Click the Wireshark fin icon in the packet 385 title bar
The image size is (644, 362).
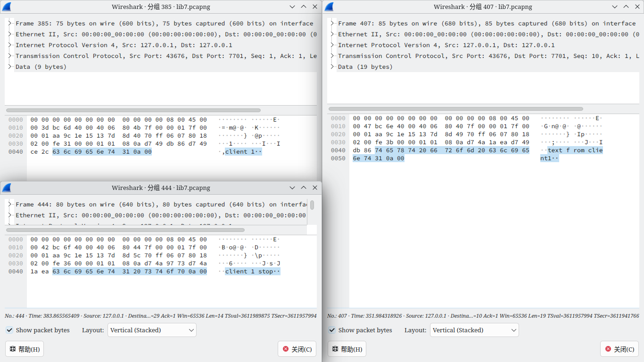7,7
